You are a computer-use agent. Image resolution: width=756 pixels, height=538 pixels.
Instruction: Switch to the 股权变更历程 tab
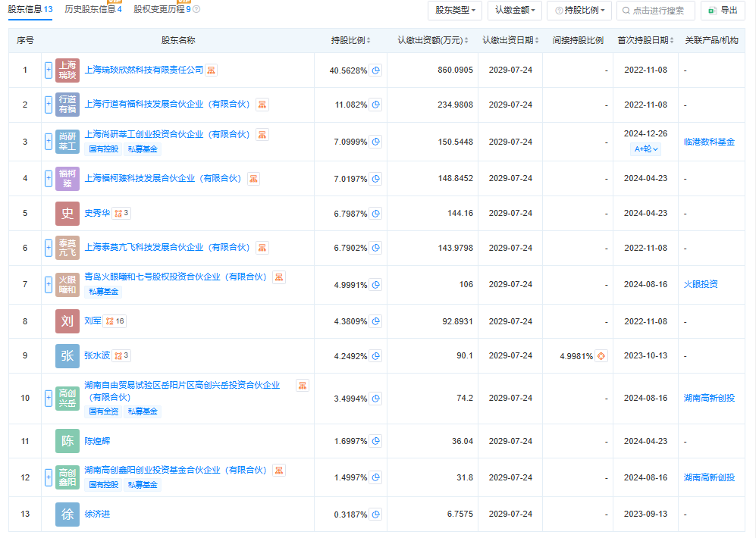162,10
